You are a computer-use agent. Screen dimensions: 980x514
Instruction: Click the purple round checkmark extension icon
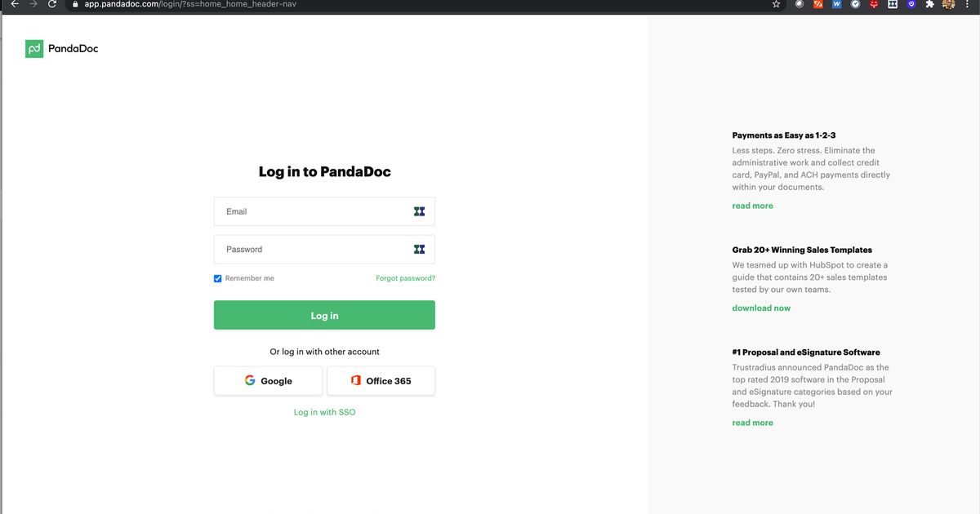(x=911, y=4)
